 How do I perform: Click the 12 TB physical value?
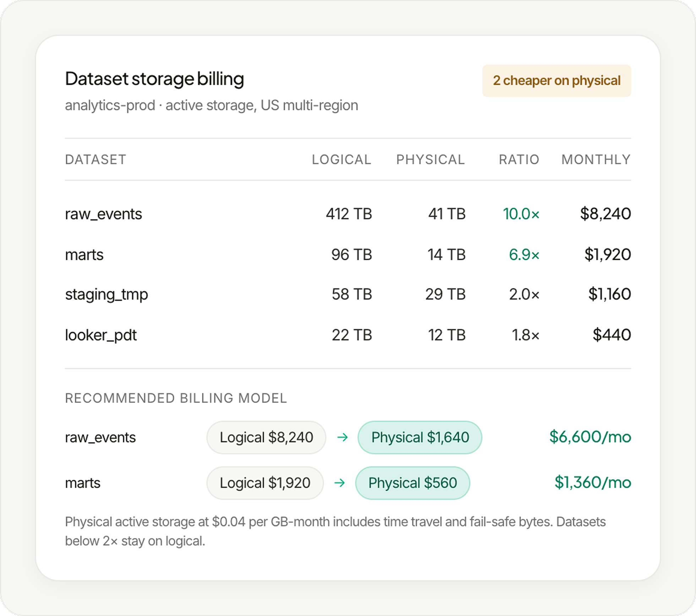click(x=447, y=335)
